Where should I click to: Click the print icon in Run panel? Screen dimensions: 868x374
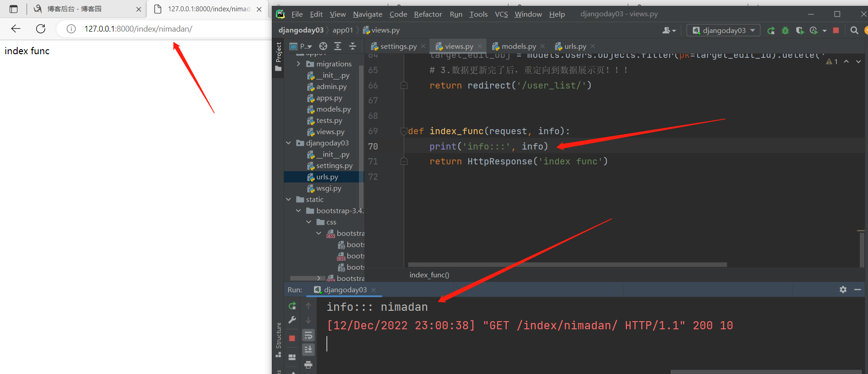click(308, 365)
